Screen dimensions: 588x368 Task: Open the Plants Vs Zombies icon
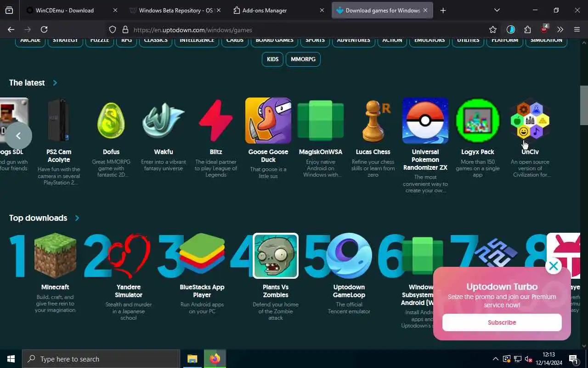[x=276, y=256]
